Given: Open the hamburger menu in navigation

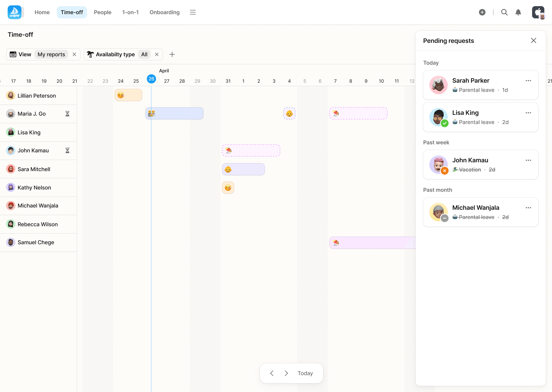Looking at the screenshot, I should (x=193, y=12).
